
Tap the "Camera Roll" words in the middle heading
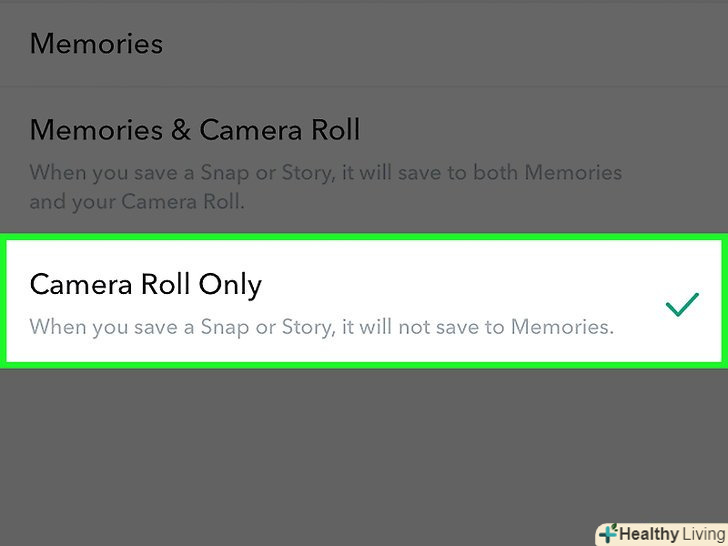click(x=279, y=130)
